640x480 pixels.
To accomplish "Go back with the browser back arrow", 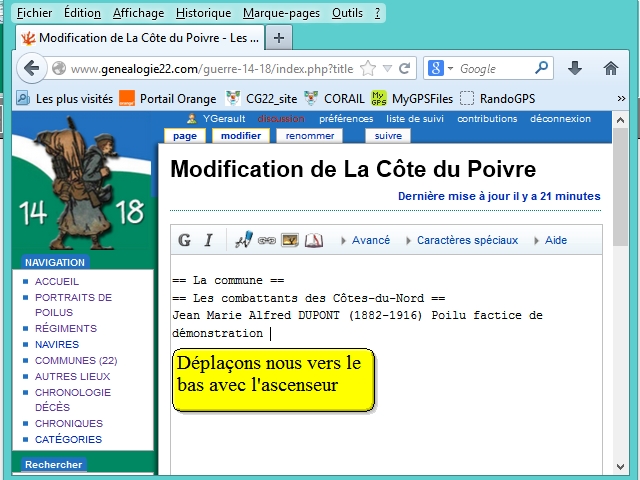I will coord(31,68).
